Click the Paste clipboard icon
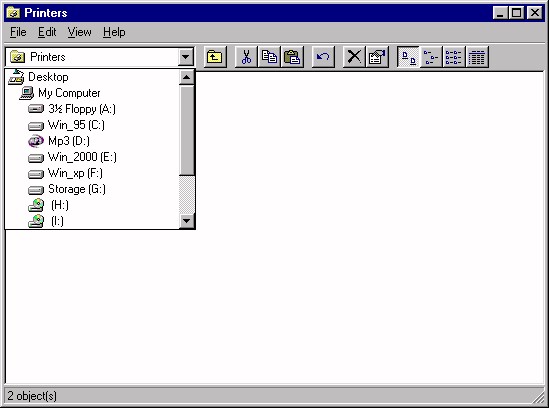 [292, 57]
